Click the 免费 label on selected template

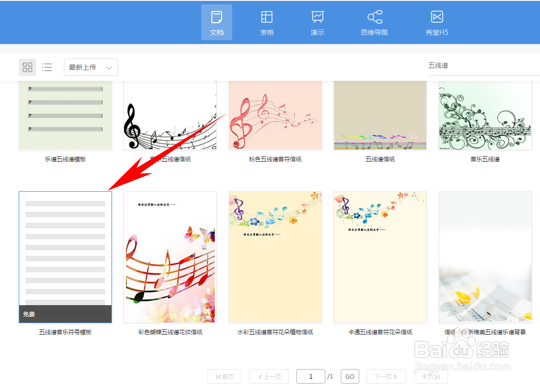point(29,314)
